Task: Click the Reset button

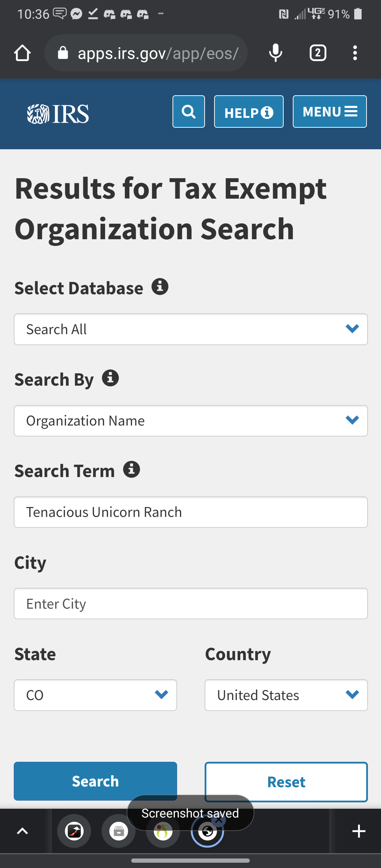Action: pos(286,782)
